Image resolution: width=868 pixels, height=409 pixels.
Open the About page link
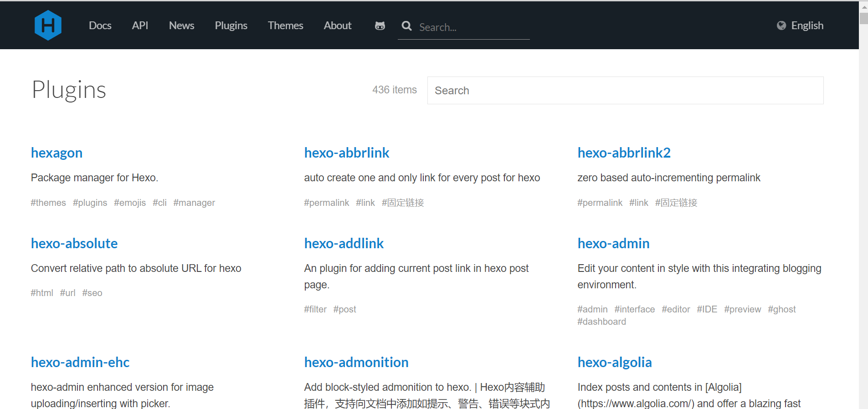338,26
